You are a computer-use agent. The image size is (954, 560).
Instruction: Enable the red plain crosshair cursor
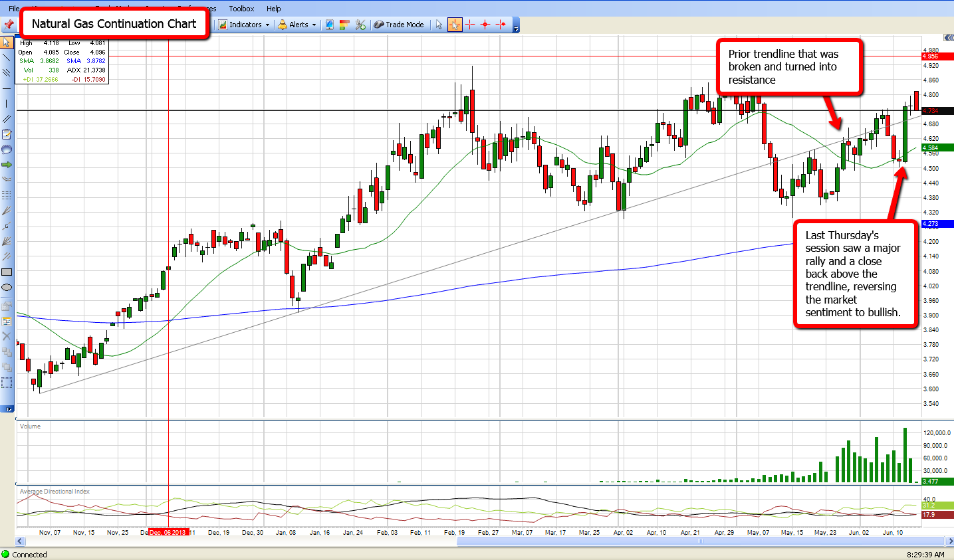click(x=470, y=25)
